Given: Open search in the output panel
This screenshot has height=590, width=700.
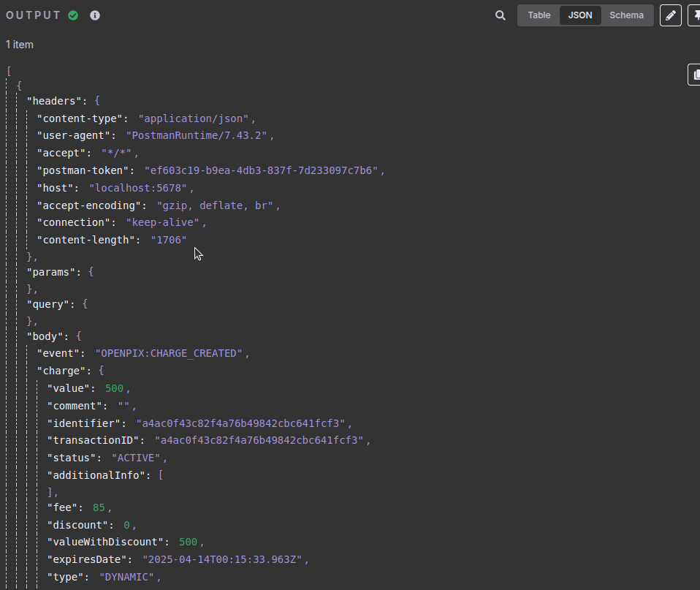Looking at the screenshot, I should point(501,15).
